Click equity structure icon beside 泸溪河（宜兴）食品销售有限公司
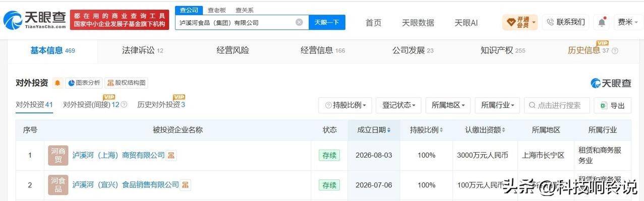The width and height of the screenshot is (644, 201). coord(186,185)
